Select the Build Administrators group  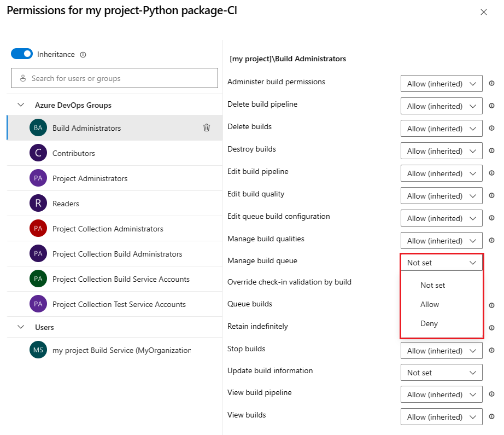(114, 127)
